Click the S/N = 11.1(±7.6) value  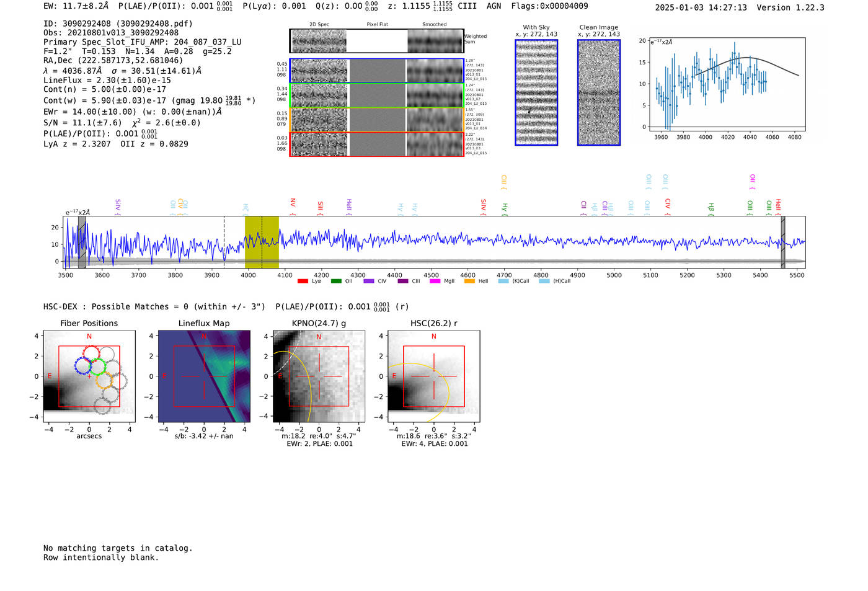(x=82, y=123)
